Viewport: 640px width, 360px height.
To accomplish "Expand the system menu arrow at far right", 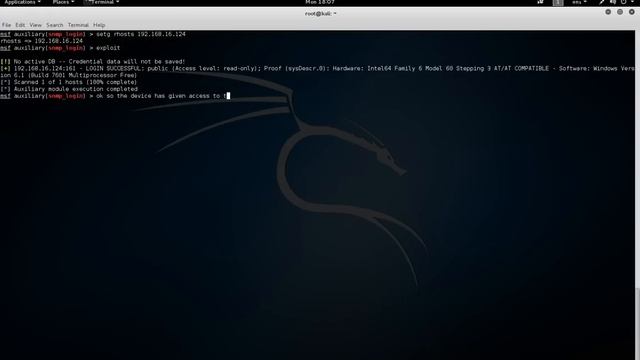I will pos(632,2).
